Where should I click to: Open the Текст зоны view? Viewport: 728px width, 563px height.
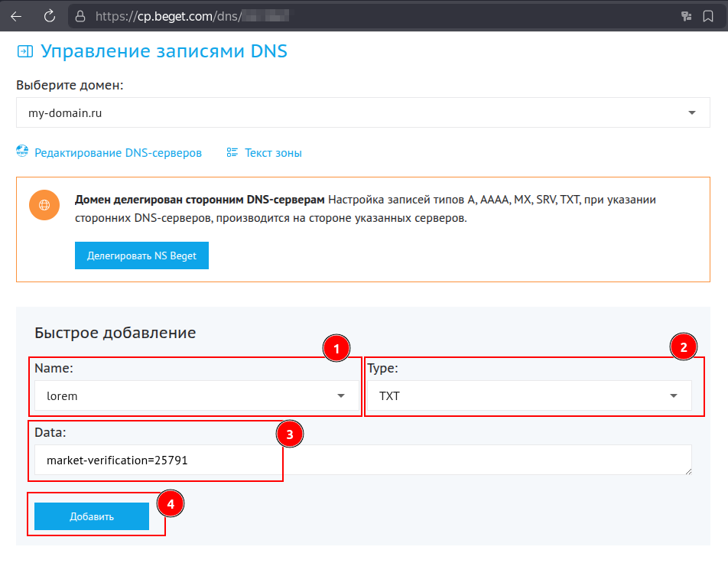pos(273,152)
